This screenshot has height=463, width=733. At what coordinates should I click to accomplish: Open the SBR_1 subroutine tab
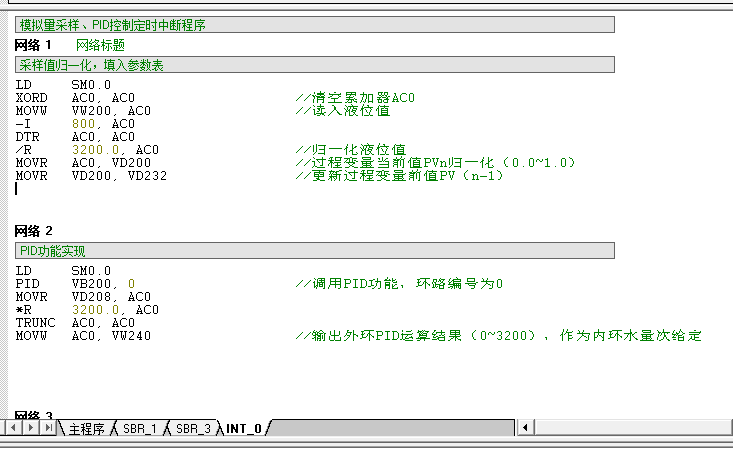pyautogui.click(x=139, y=428)
